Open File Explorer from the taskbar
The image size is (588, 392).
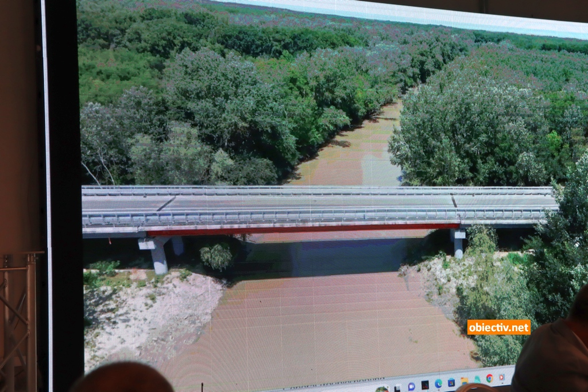point(465,381)
